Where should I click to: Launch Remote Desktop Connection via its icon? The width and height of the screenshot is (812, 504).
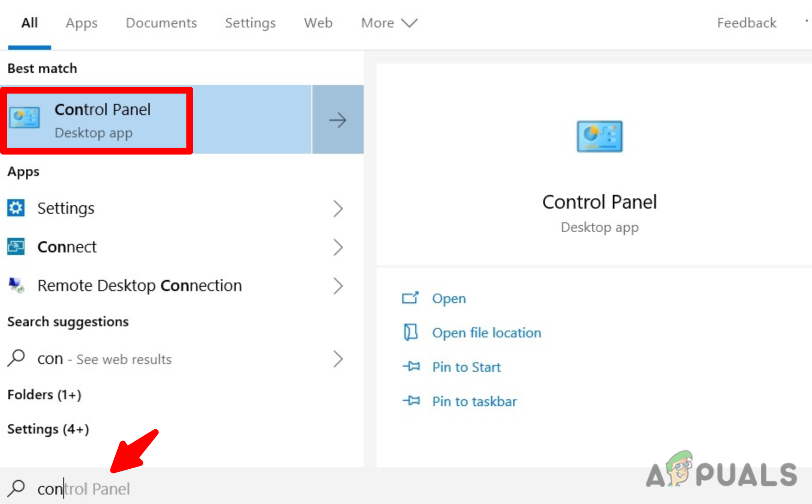click(x=16, y=285)
